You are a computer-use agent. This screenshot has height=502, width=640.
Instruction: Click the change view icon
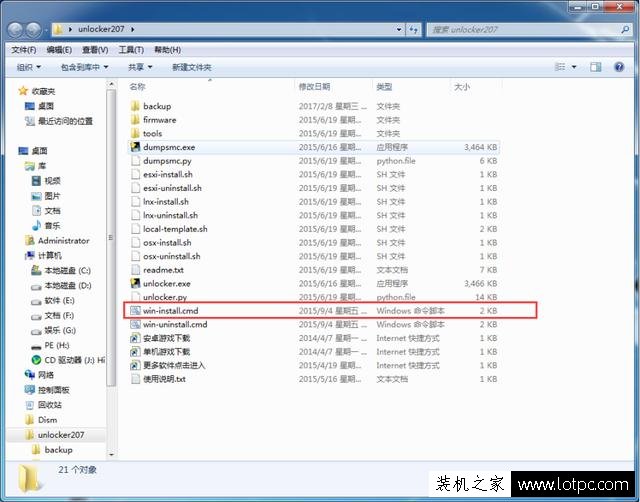(x=561, y=67)
